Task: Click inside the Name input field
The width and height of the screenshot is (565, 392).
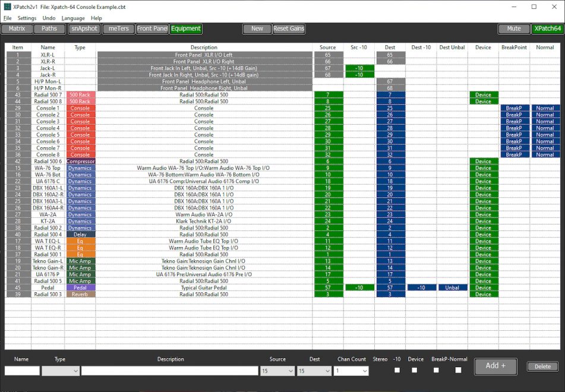Action: pos(22,370)
